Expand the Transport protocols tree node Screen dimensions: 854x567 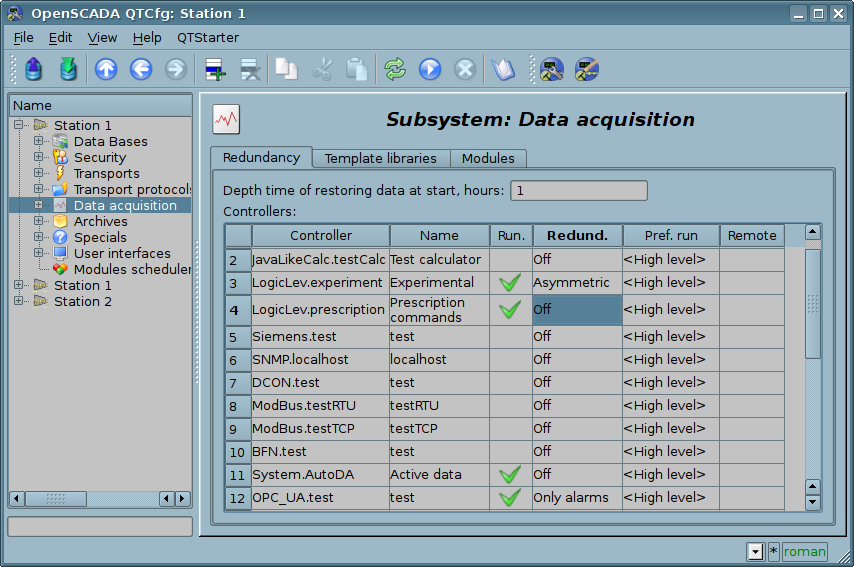[38, 188]
